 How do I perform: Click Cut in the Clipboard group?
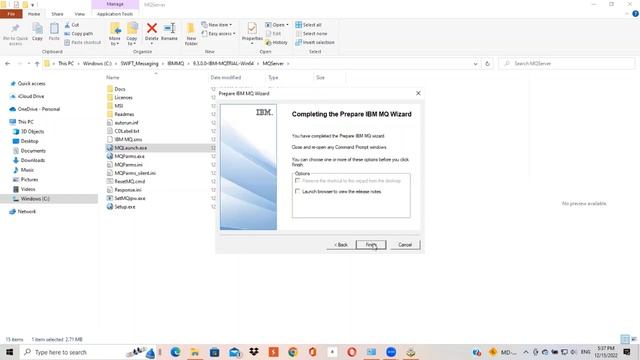point(72,25)
